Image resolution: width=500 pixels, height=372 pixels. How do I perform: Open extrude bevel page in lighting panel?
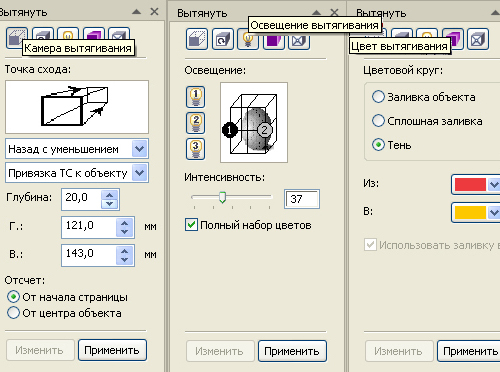tap(299, 41)
